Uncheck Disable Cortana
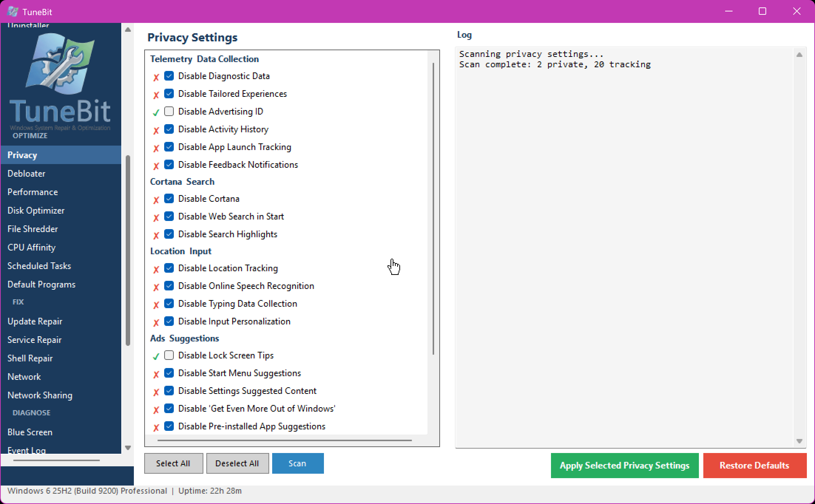 point(169,198)
